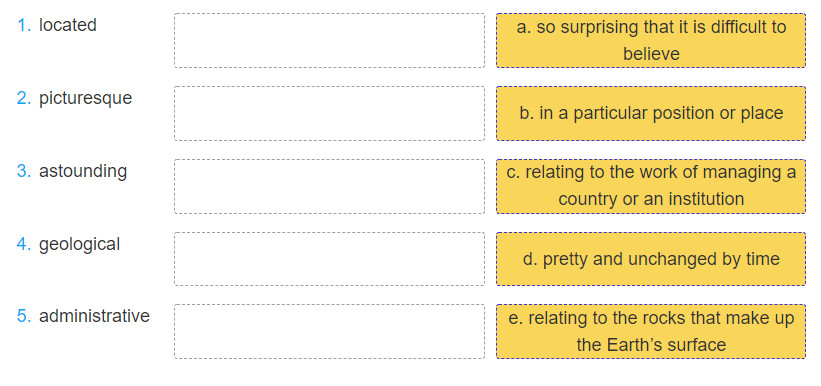Click the blue number 3 label

(x=24, y=170)
